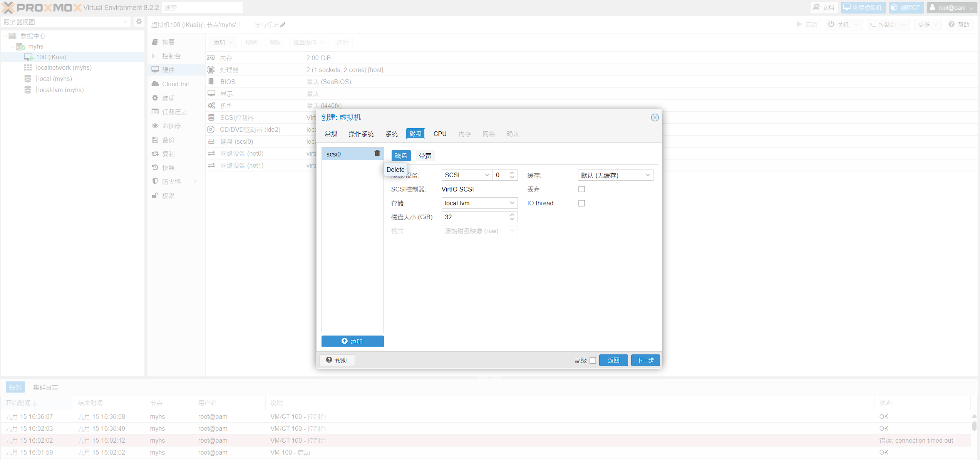Switch to the System (系统) wizard tab
Image resolution: width=980 pixels, height=460 pixels.
click(392, 134)
